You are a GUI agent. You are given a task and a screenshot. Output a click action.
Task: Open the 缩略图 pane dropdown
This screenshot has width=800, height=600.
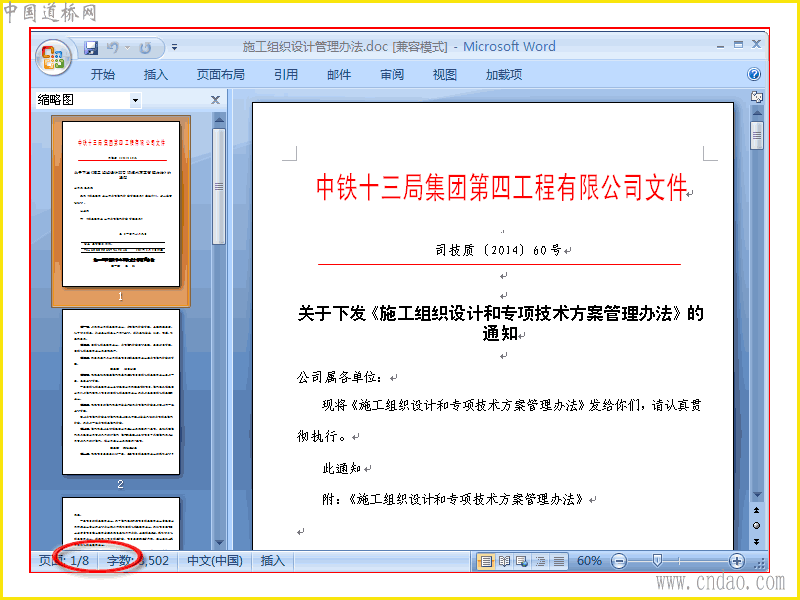[135, 100]
